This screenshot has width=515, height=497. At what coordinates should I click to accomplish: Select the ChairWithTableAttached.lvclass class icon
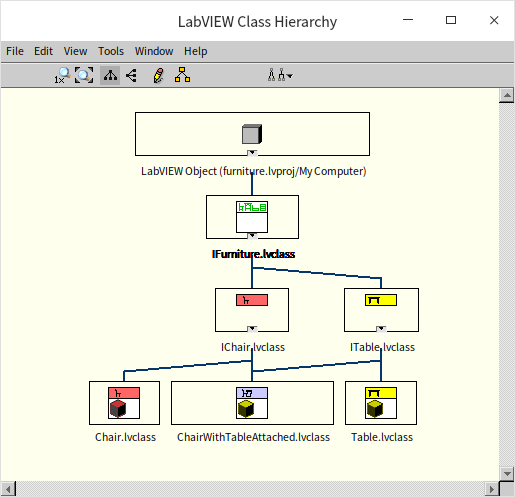click(x=252, y=403)
